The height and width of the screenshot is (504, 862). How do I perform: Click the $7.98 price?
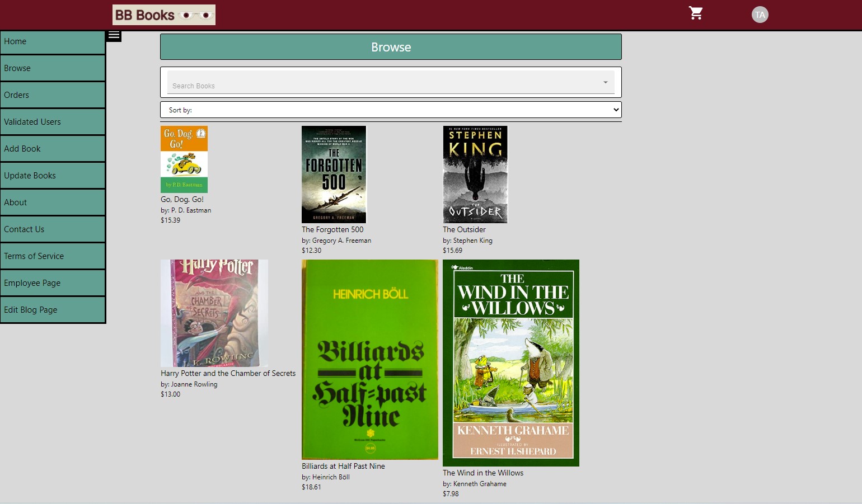(451, 494)
